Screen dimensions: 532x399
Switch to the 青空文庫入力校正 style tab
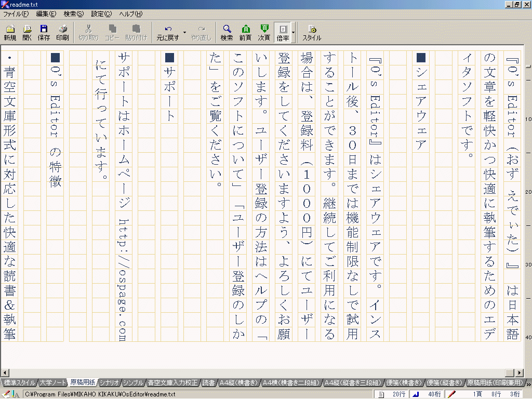coord(172,383)
